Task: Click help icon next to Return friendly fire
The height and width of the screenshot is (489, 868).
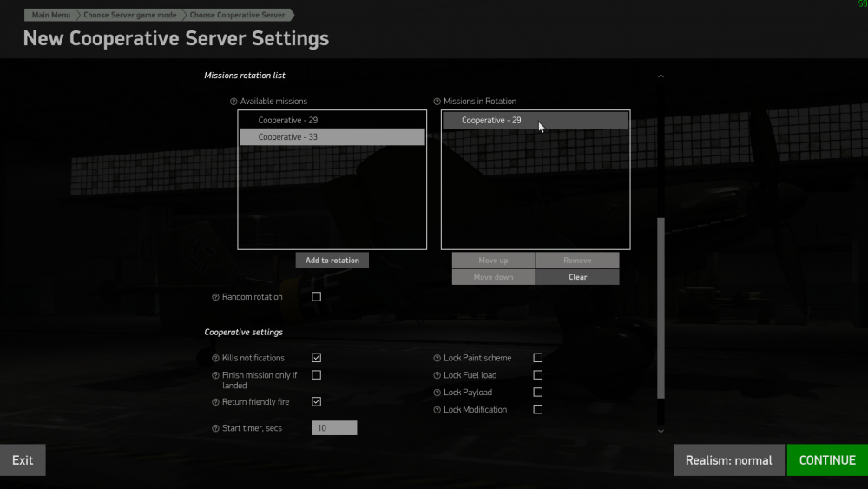Action: point(215,402)
